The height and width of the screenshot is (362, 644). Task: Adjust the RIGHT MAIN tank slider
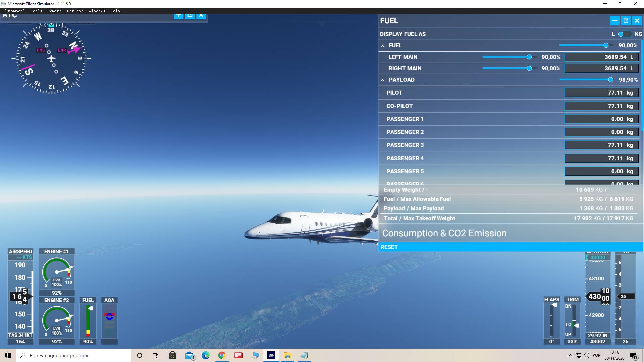pos(509,68)
